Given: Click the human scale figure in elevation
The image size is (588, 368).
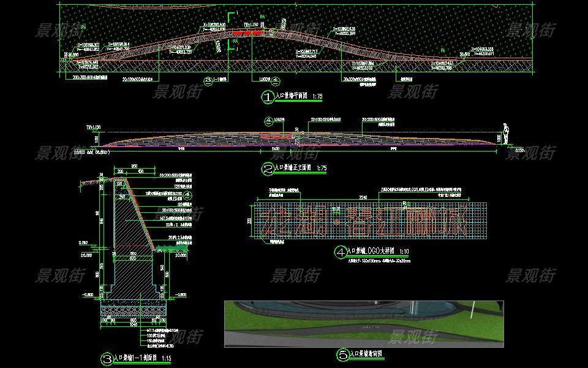Looking at the screenshot, I should click(506, 132).
